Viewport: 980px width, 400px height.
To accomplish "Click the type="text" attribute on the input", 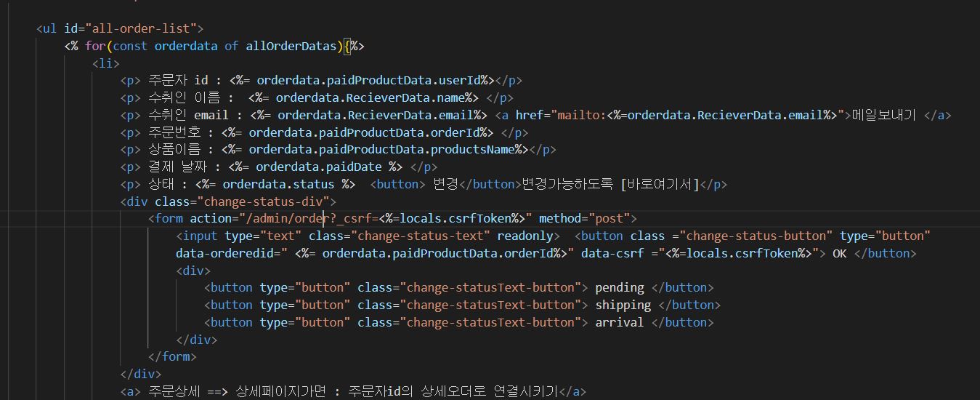I will click(x=263, y=236).
